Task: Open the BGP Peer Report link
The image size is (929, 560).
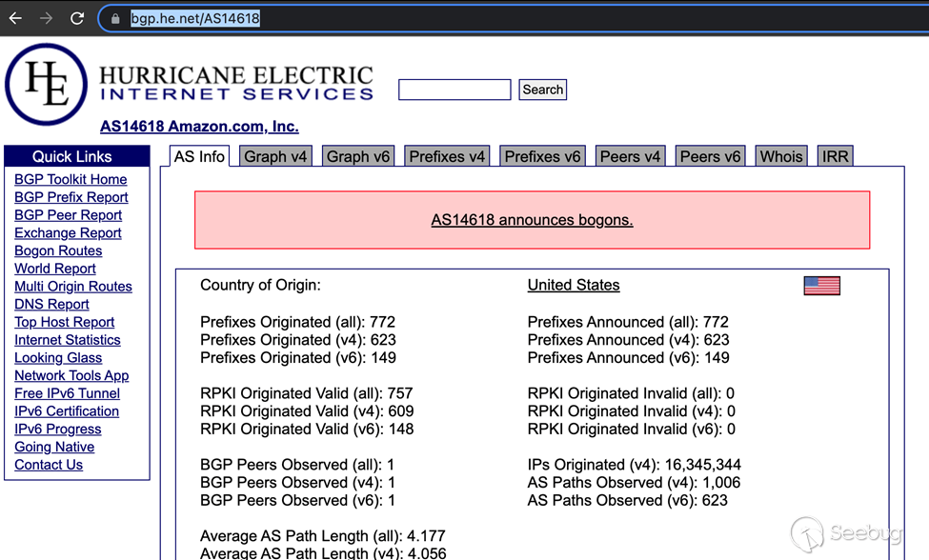Action: [69, 215]
